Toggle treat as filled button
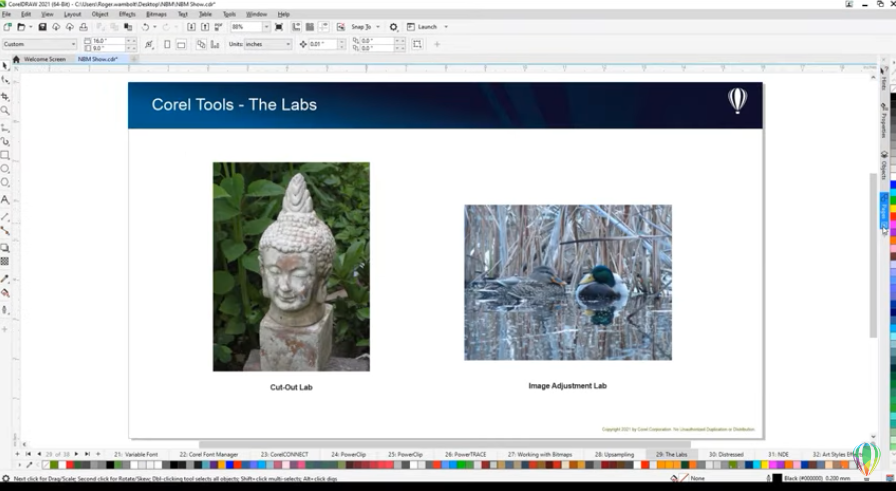The image size is (896, 491). click(x=417, y=44)
